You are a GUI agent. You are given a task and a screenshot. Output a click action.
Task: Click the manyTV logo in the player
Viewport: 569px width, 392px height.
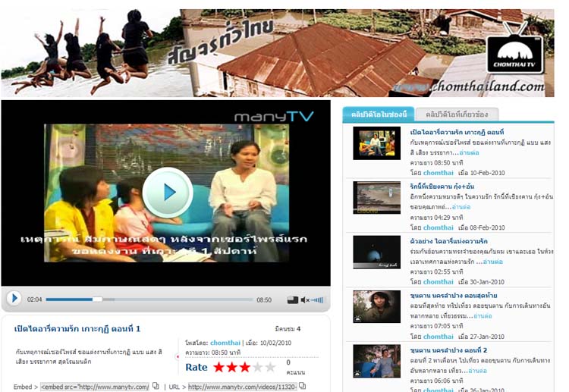click(x=274, y=117)
